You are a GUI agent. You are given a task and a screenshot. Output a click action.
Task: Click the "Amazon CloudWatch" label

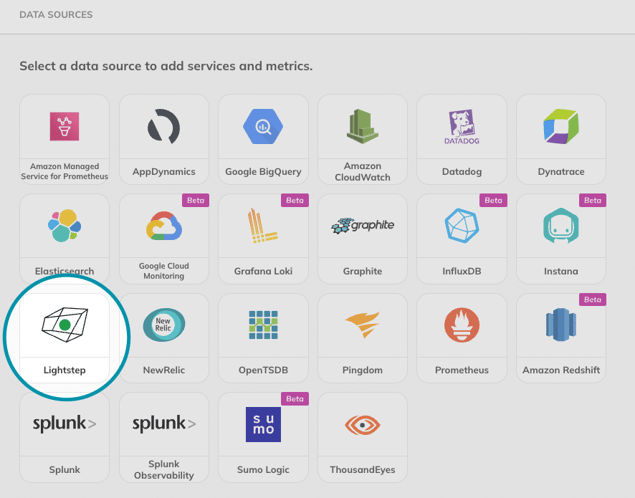pyautogui.click(x=362, y=172)
